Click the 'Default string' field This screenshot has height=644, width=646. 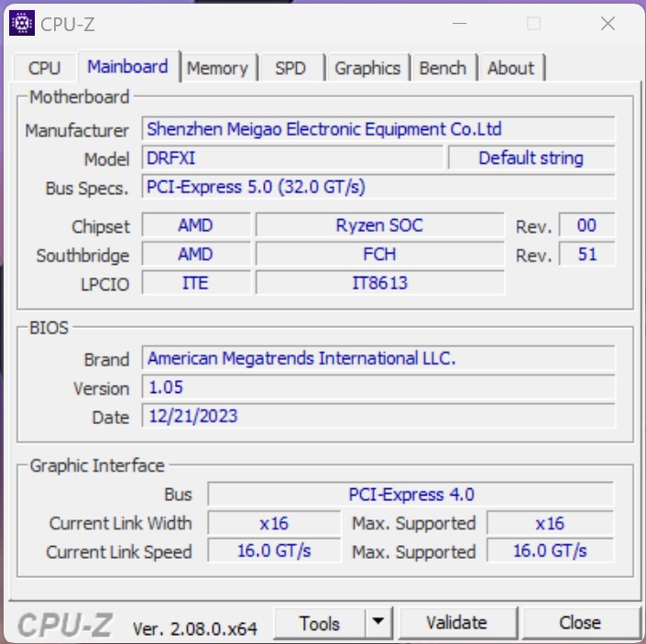point(531,158)
